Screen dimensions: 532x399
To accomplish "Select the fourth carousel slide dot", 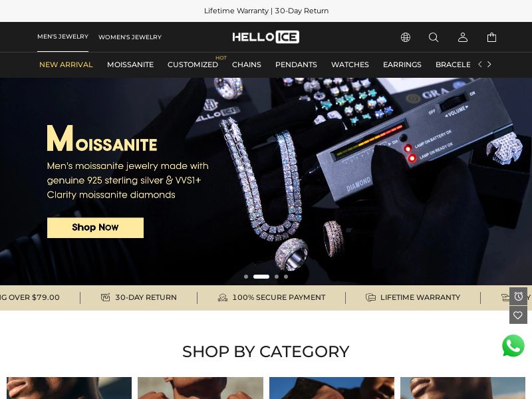I will tap(286, 277).
